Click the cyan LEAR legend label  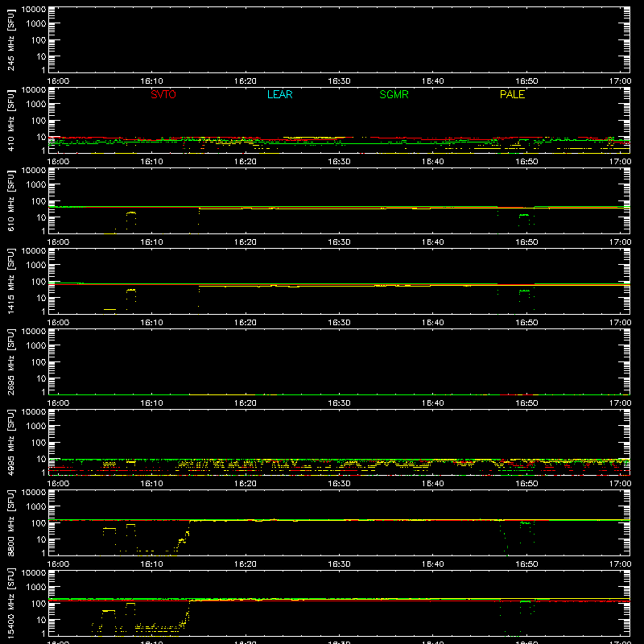pyautogui.click(x=279, y=94)
